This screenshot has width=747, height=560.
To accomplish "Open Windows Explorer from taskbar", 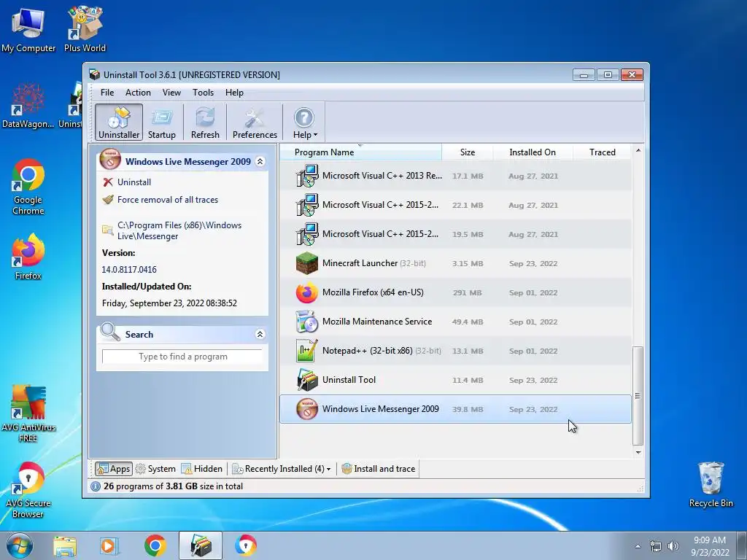I will pos(65,546).
